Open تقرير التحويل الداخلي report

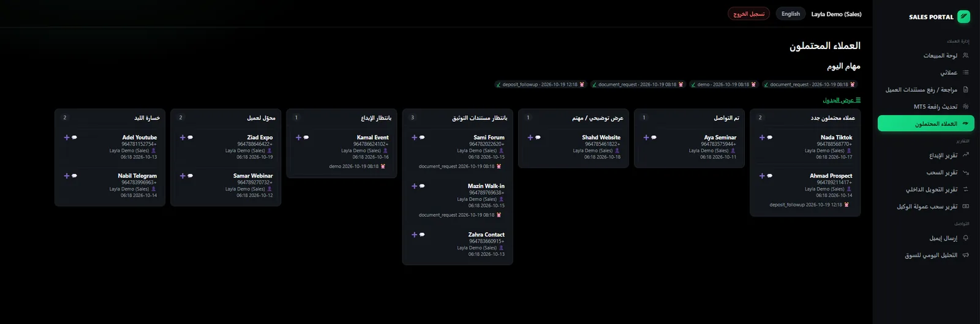[x=926, y=190]
